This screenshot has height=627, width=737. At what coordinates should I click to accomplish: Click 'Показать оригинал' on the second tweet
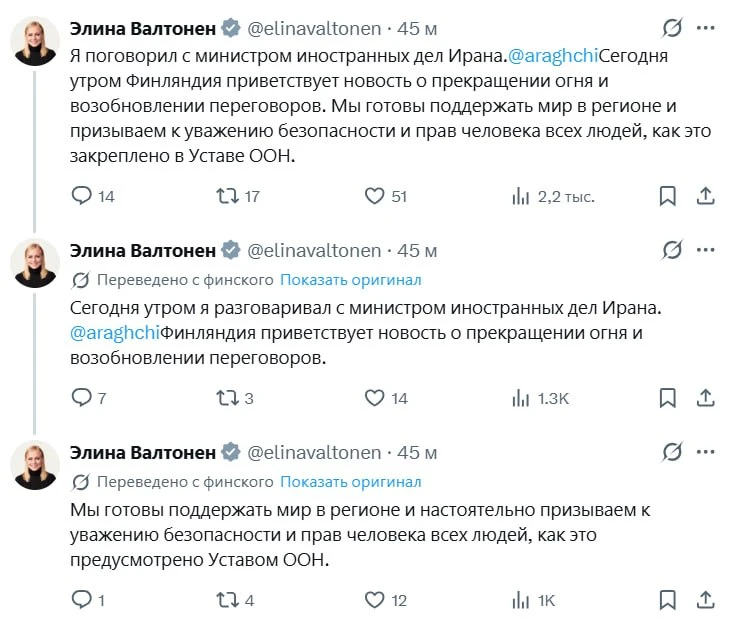point(350,279)
